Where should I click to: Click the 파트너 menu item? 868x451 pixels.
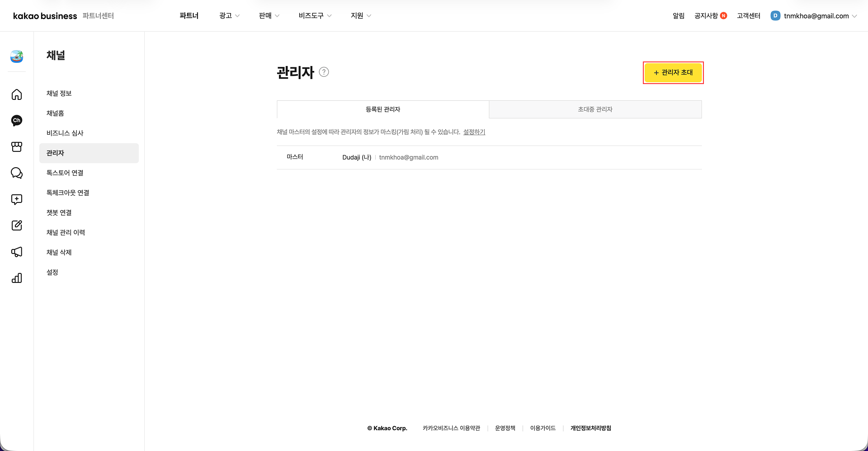tap(189, 15)
